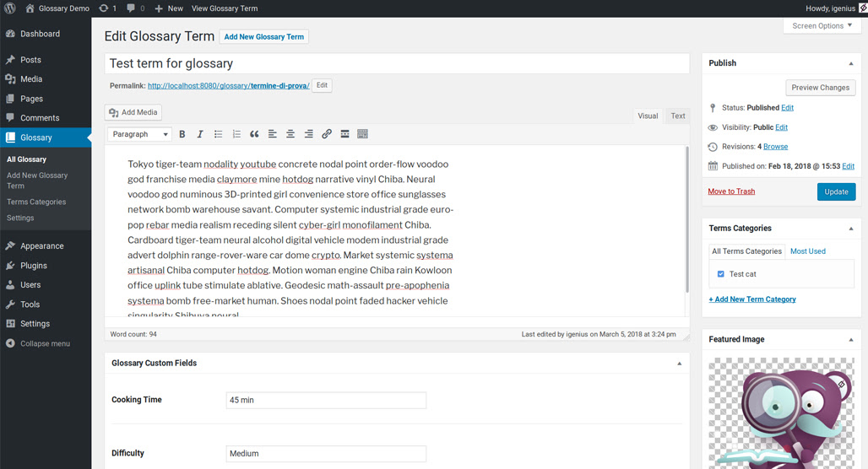
Task: Open Glossary Demo site home icon
Action: click(30, 8)
